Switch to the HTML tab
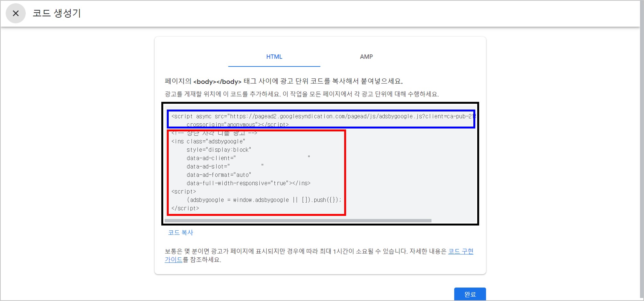The image size is (644, 301). [274, 57]
